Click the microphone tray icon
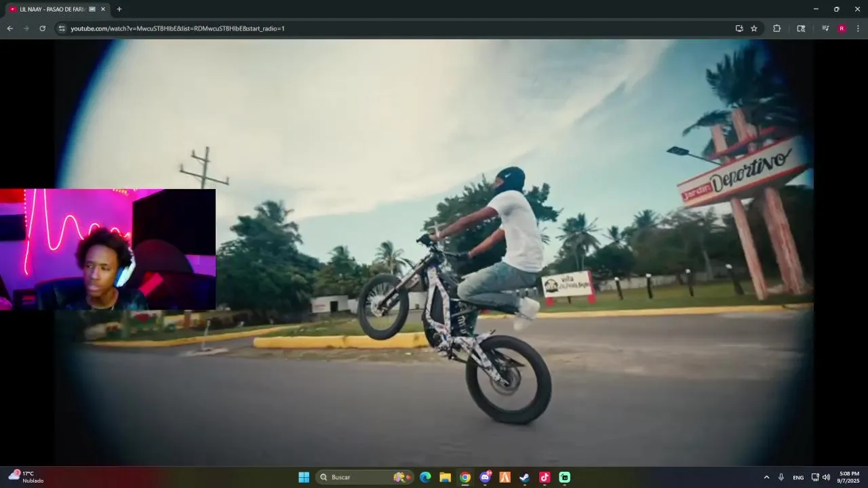The image size is (868, 488). tap(781, 477)
